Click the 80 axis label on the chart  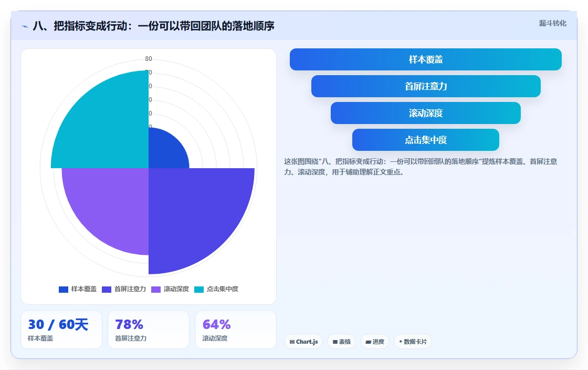click(x=149, y=58)
